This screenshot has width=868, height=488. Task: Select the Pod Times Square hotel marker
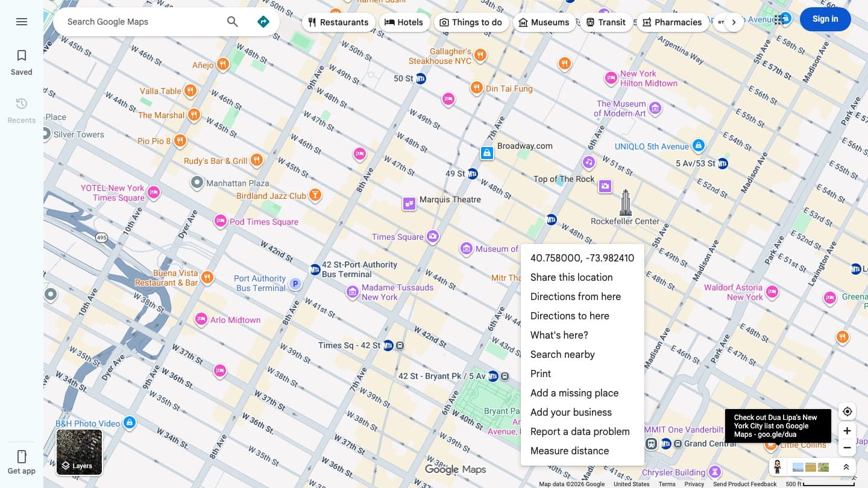coord(220,221)
